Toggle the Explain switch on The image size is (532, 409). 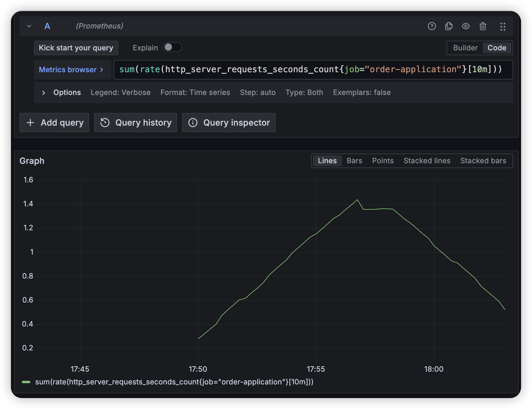[172, 47]
